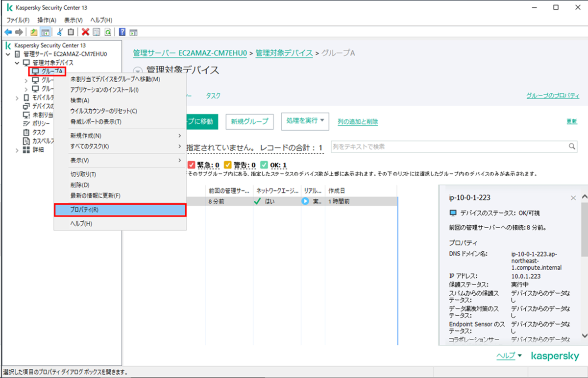
Task: Click the Paste clipboard toolbar icon
Action: 71,32
